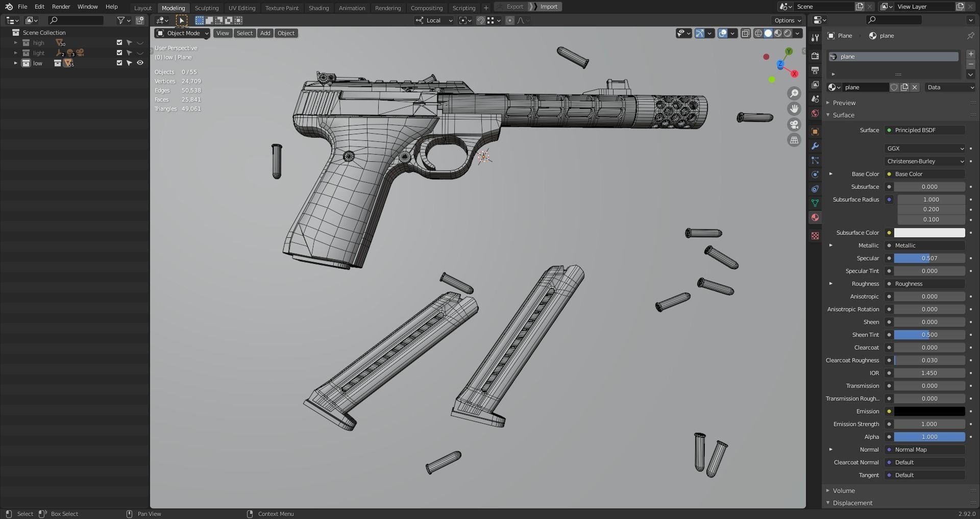This screenshot has height=519, width=980.
Task: Uncheck the light collection checkbox
Action: click(x=119, y=53)
